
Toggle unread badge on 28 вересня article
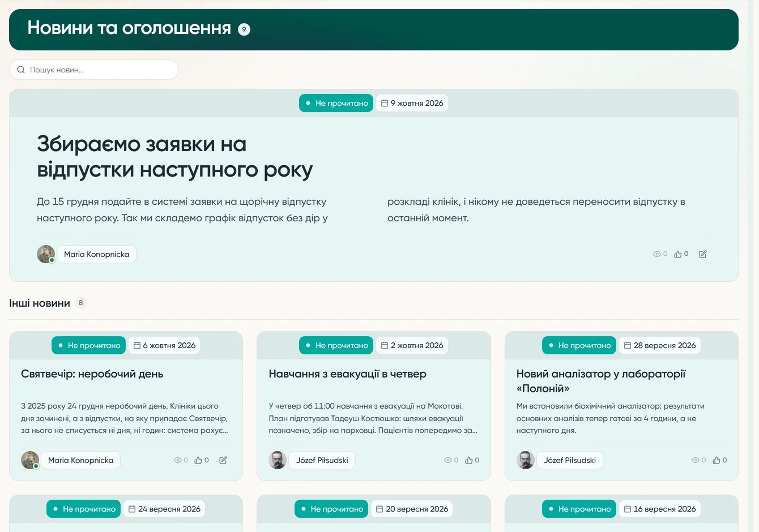coord(579,345)
